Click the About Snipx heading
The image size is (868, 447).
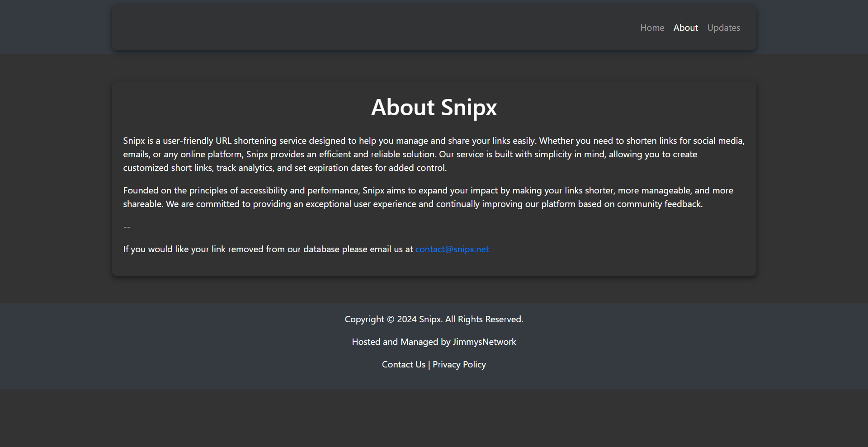pyautogui.click(x=434, y=108)
